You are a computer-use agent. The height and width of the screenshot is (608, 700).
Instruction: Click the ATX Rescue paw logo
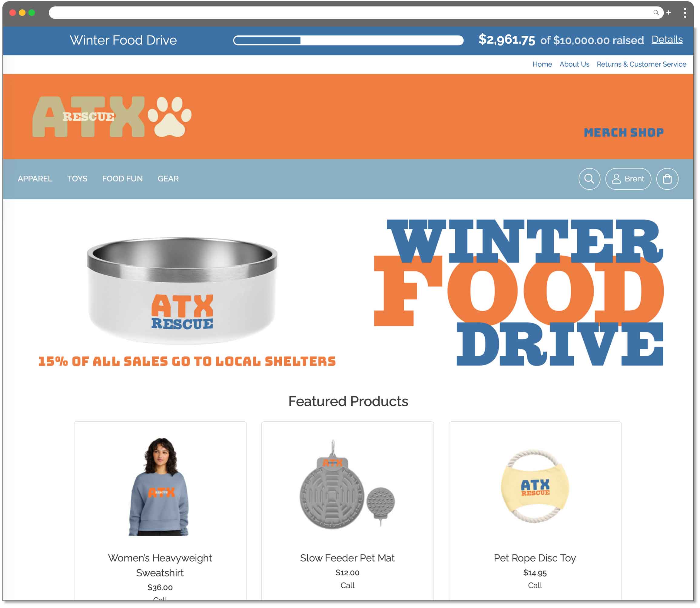(x=112, y=116)
